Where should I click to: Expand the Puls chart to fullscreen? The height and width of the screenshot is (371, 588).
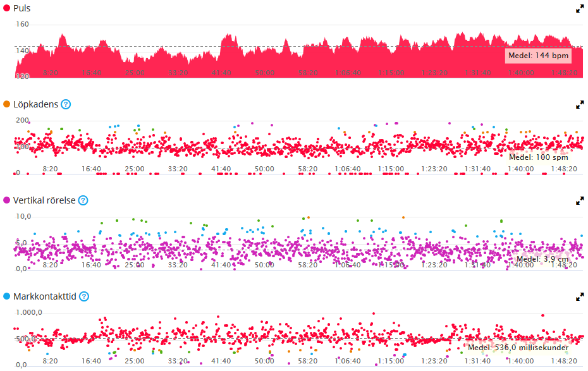pos(580,9)
